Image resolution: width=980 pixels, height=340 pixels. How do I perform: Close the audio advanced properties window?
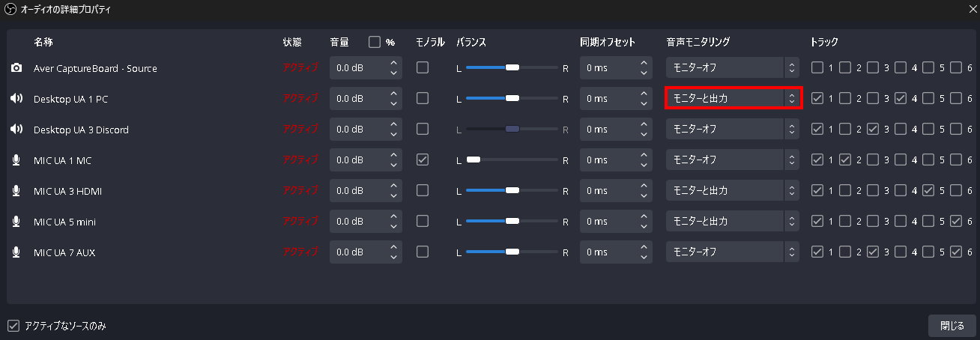click(x=972, y=10)
